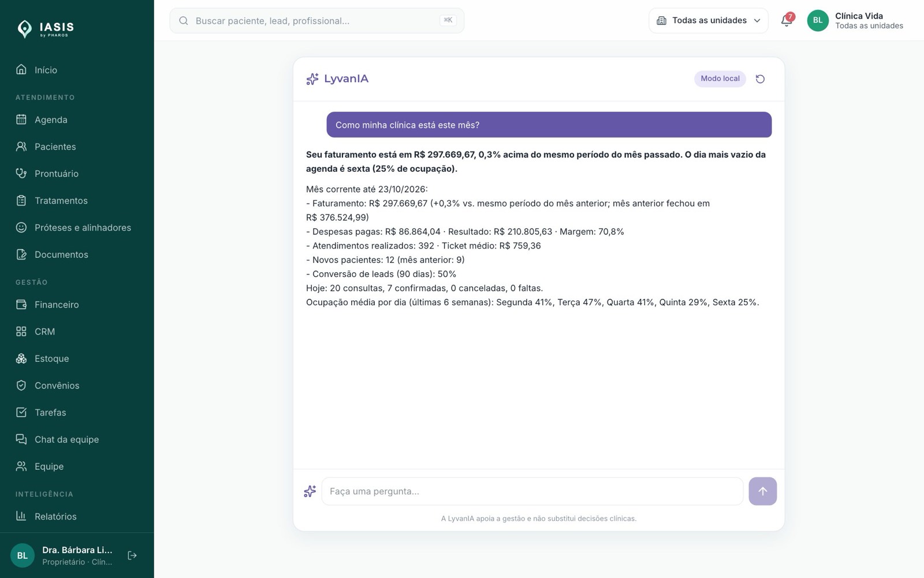The width and height of the screenshot is (924, 578).
Task: Click the Modo local badge
Action: 720,79
